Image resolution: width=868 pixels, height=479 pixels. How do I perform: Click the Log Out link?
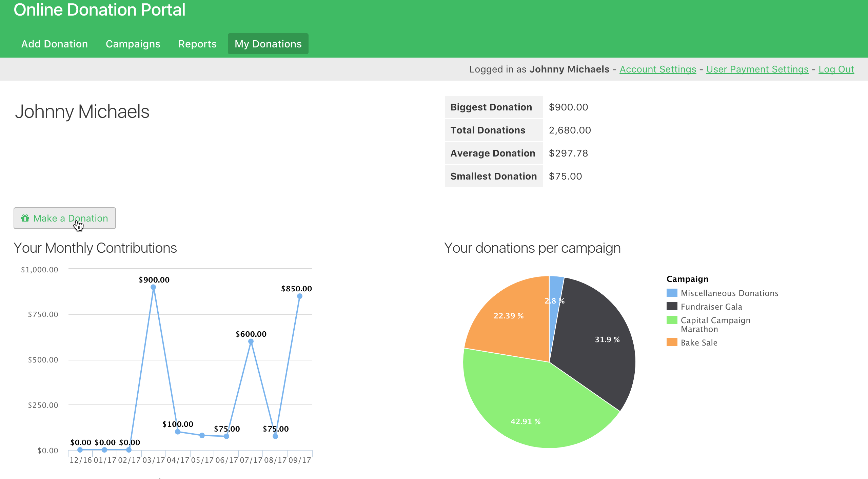click(836, 69)
